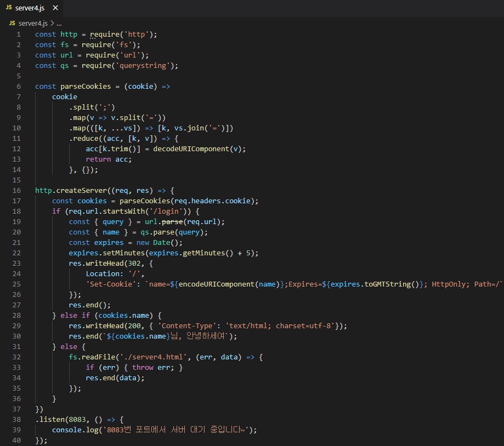504x446 pixels.
Task: Click line number 40 in gutter
Action: tap(16, 440)
